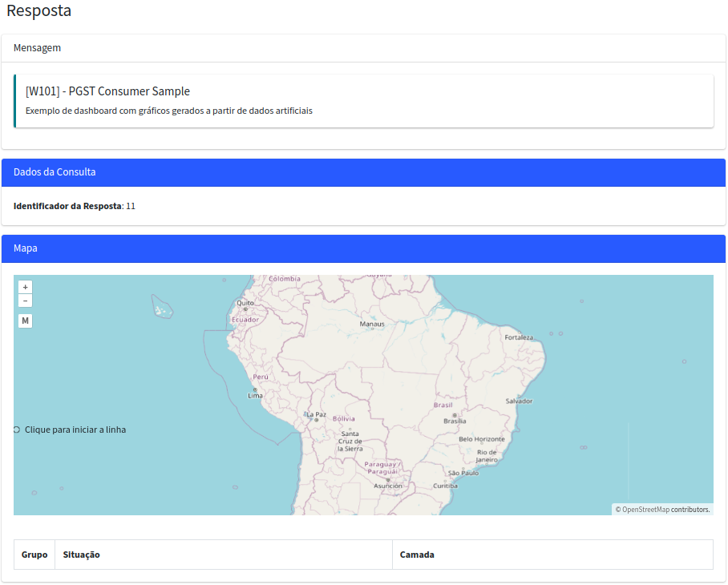
Task: Click the Identificador da Resposta label
Action: (x=67, y=206)
